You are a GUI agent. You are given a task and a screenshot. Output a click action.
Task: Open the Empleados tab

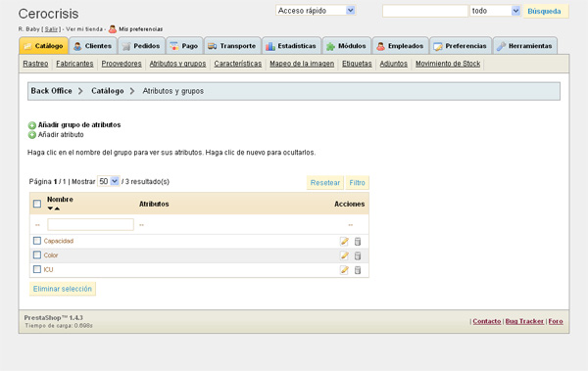click(x=400, y=46)
